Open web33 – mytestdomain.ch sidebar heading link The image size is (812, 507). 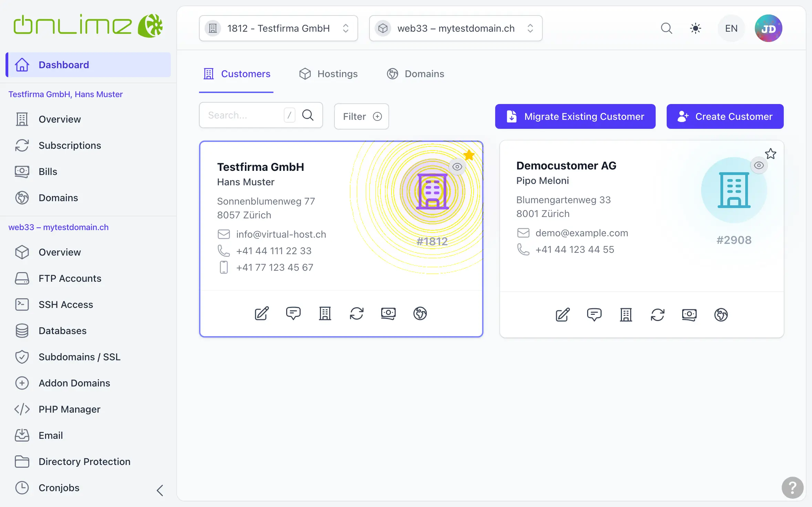59,227
